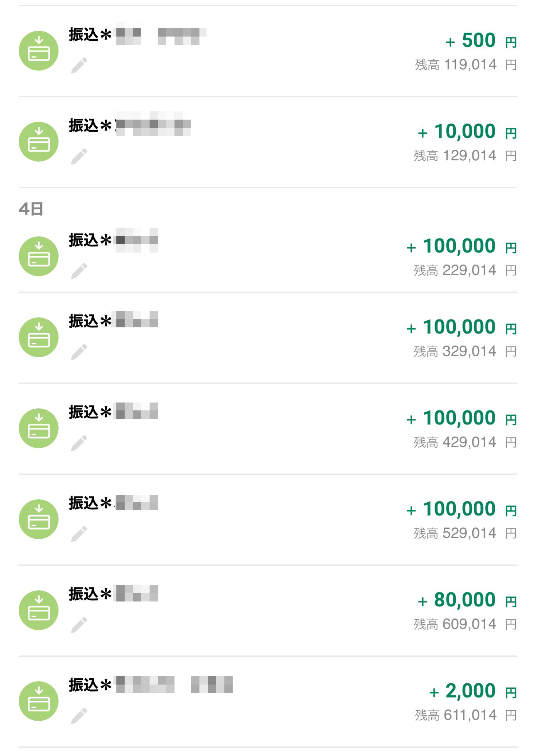The height and width of the screenshot is (756, 536).
Task: Edit memo pencil for the +500 yen entry
Action: 79,66
